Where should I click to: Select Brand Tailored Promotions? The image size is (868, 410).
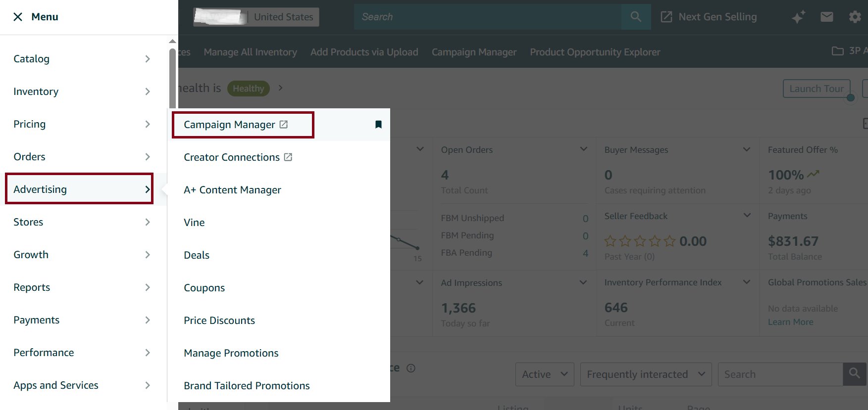(x=247, y=386)
